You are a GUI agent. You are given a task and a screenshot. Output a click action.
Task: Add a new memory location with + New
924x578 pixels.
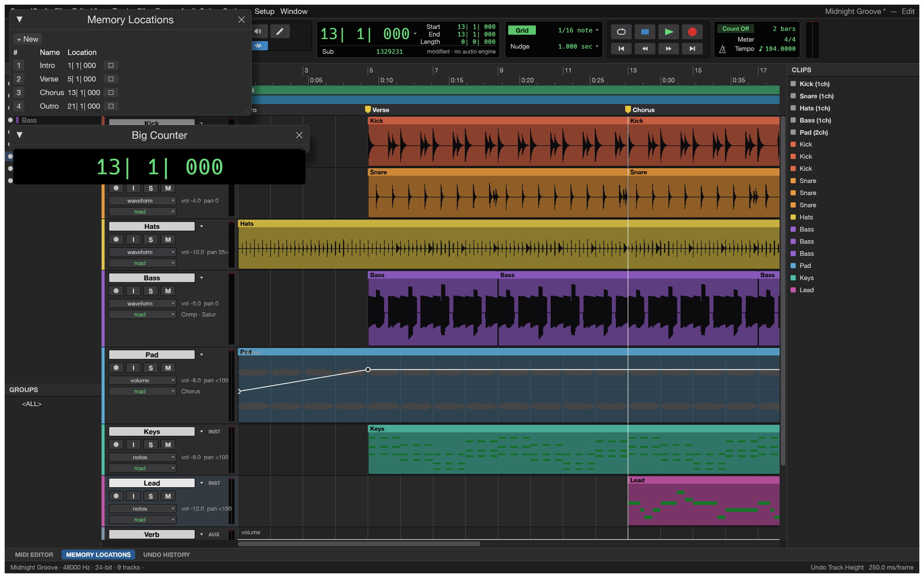[x=27, y=39]
